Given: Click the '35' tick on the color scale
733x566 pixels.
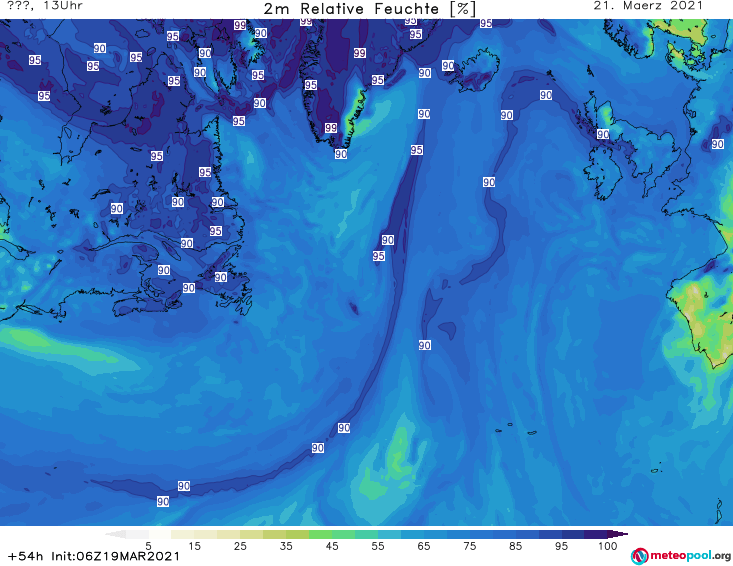Looking at the screenshot, I should pos(286,546).
